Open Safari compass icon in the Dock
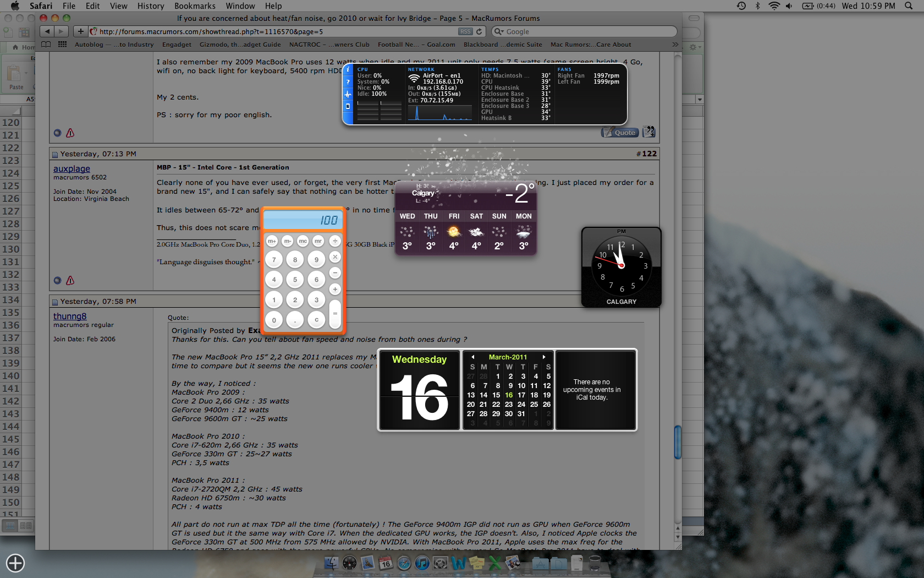The height and width of the screenshot is (578, 924). pos(404,563)
